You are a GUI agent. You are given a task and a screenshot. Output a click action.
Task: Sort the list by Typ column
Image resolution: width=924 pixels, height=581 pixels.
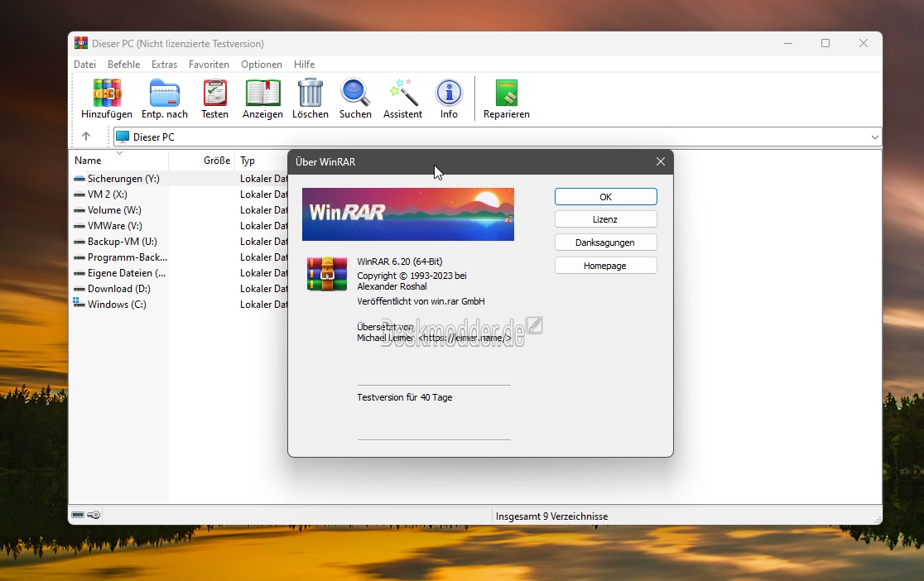[x=261, y=161]
